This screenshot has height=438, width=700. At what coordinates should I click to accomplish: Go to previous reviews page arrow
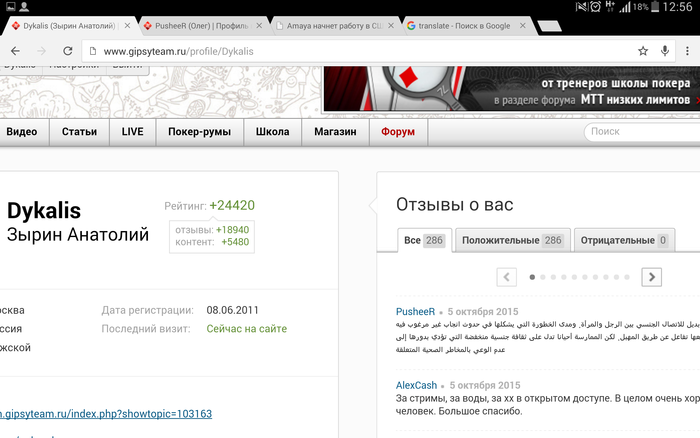(x=507, y=277)
